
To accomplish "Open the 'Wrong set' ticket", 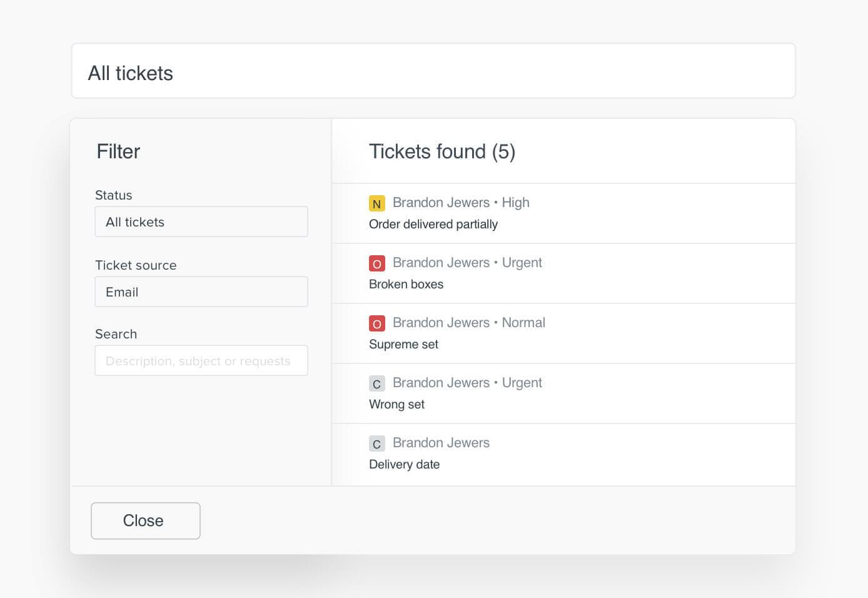I will click(x=563, y=393).
